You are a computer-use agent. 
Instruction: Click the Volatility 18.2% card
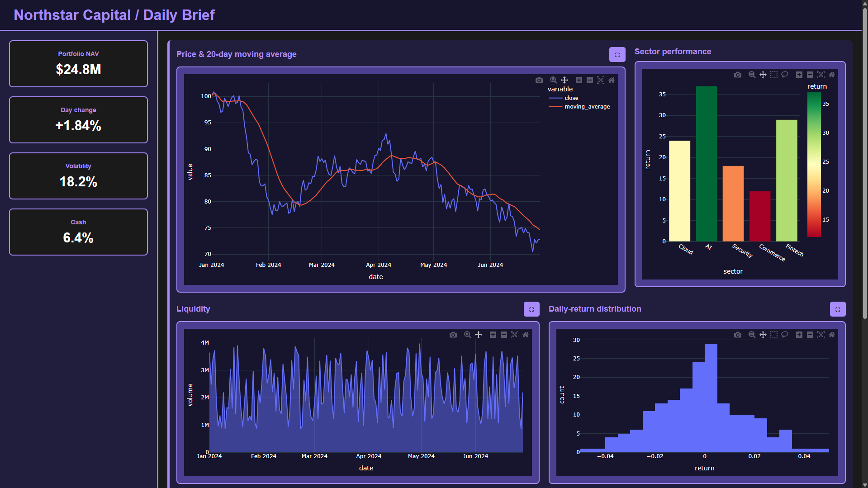click(78, 176)
